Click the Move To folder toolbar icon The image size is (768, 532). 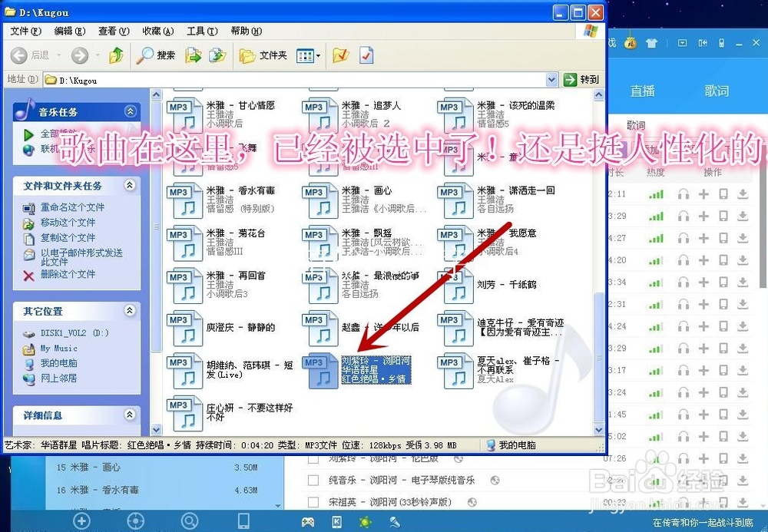tap(194, 55)
